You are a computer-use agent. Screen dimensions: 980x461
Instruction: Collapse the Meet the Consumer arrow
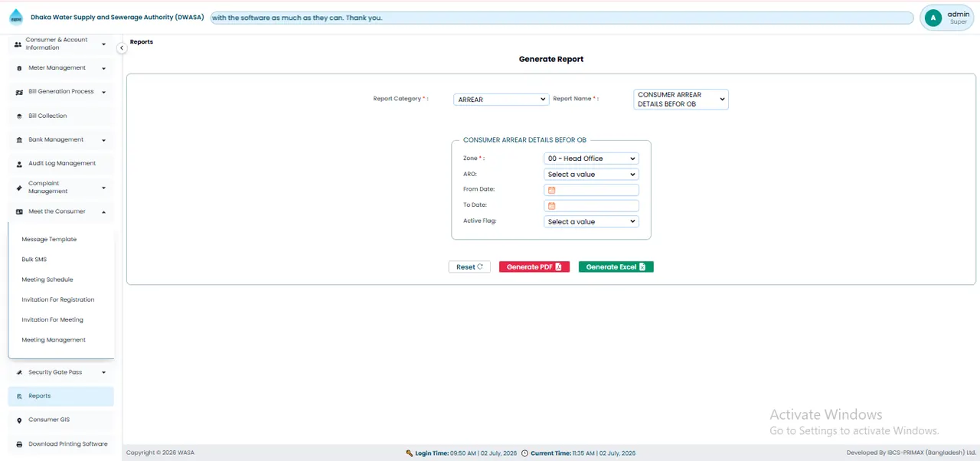[x=103, y=212]
